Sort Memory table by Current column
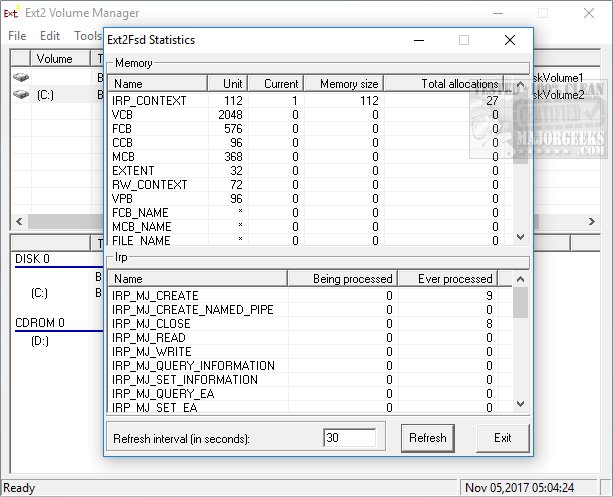Screen dimensions: 613x497 pos(276,84)
